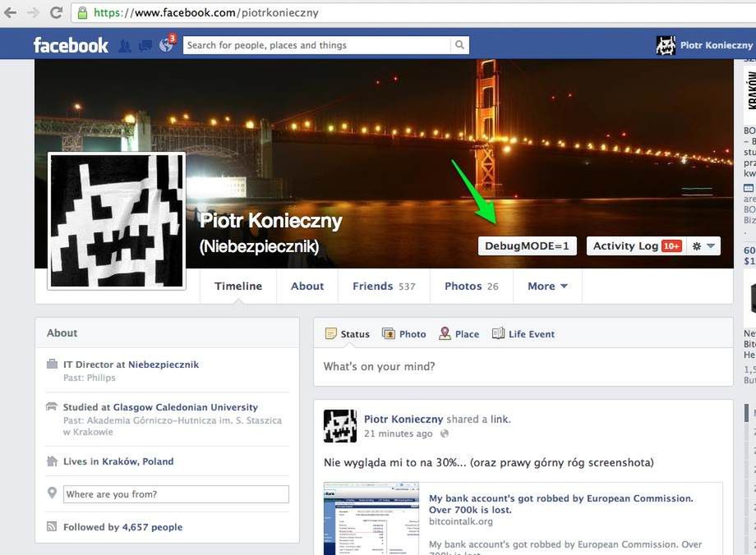The image size is (756, 555).
Task: Open the post author's small avatar
Action: point(340,426)
